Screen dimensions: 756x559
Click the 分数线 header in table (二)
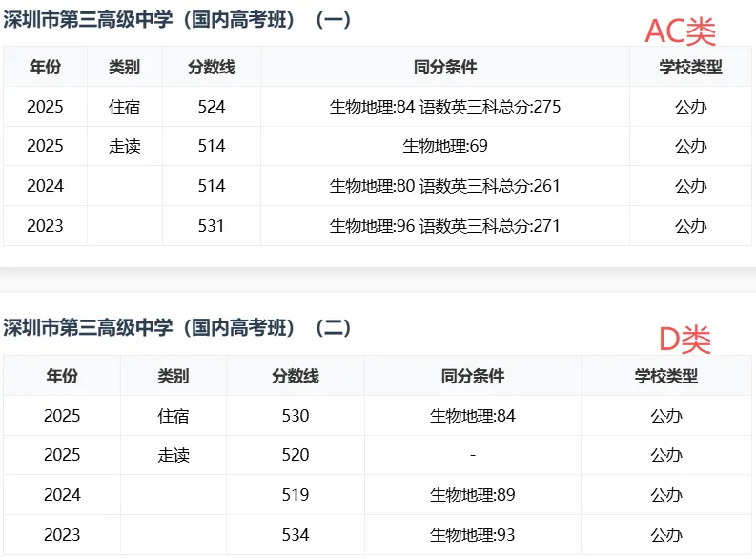pyautogui.click(x=296, y=376)
